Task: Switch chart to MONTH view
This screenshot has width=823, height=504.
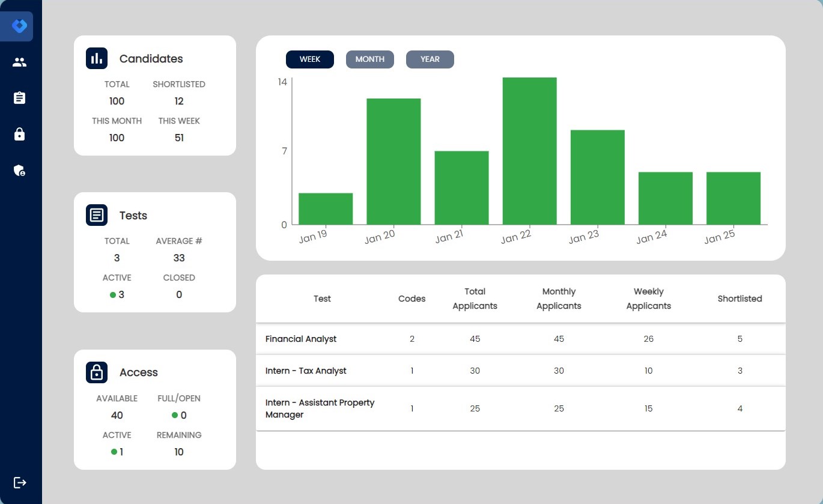Action: click(x=369, y=59)
